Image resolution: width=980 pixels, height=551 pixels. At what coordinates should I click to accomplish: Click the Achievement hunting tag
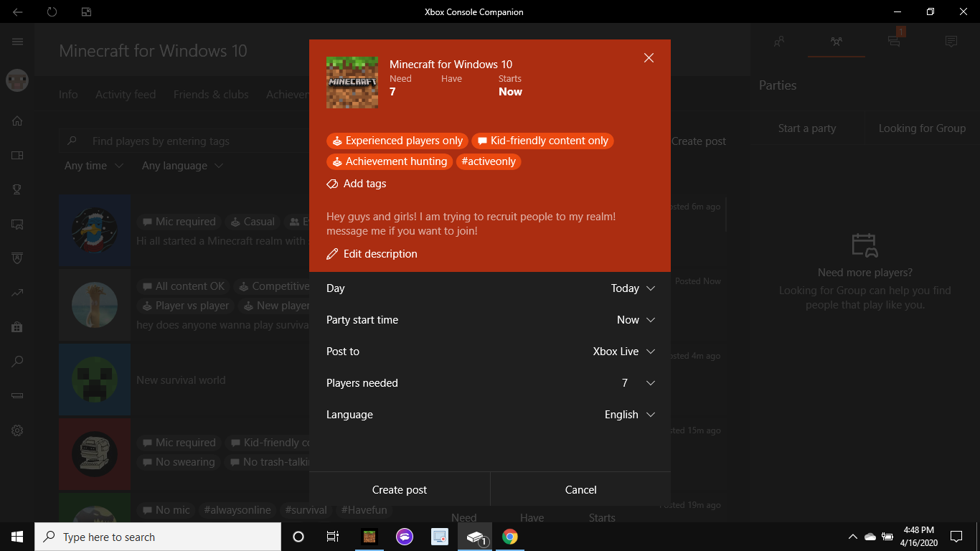pos(390,161)
